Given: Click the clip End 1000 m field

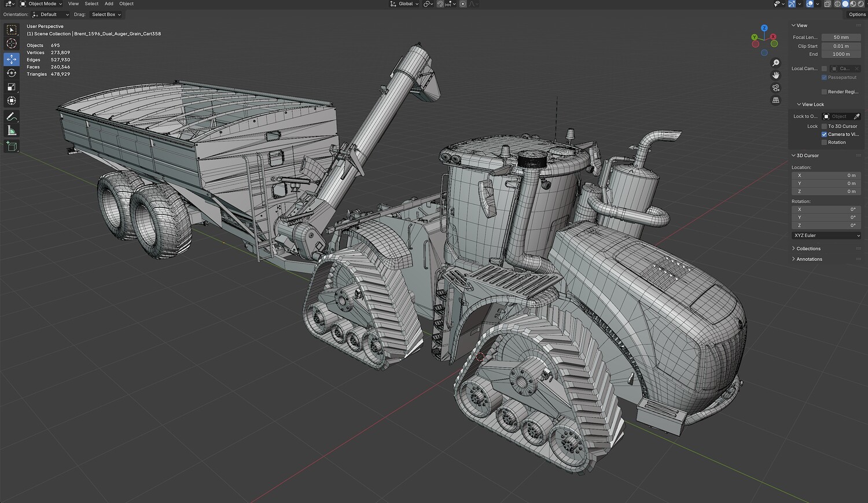Looking at the screenshot, I should coord(841,54).
